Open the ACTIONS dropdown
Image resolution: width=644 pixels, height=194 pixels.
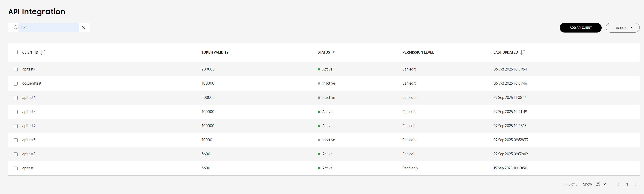coord(623,28)
